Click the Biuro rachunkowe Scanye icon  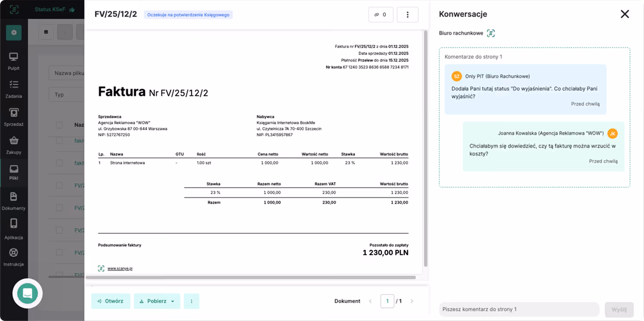click(x=491, y=33)
